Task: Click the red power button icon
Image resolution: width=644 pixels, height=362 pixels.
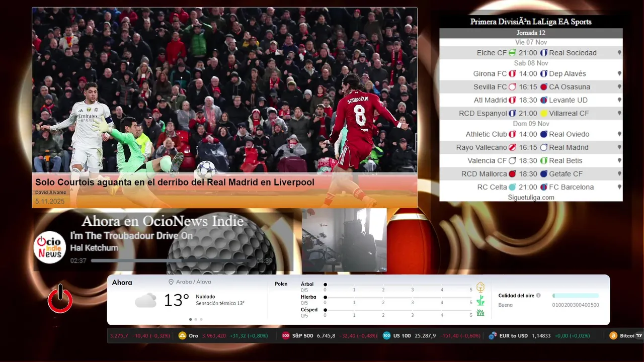Action: click(60, 299)
